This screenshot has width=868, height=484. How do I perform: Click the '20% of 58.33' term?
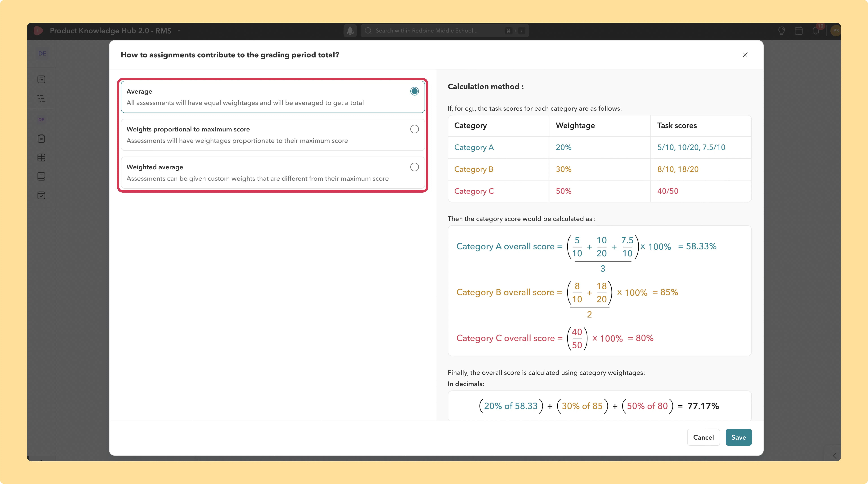point(511,406)
